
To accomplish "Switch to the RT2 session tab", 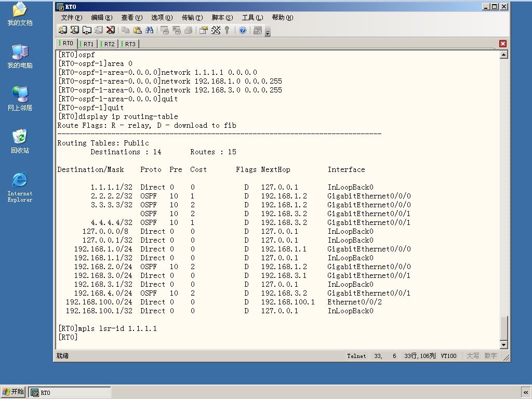I will click(108, 44).
